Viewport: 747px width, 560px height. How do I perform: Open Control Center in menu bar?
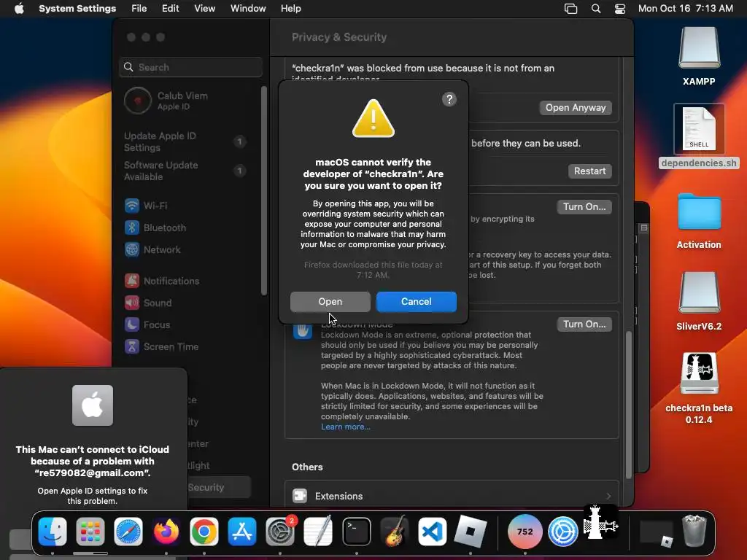point(620,9)
